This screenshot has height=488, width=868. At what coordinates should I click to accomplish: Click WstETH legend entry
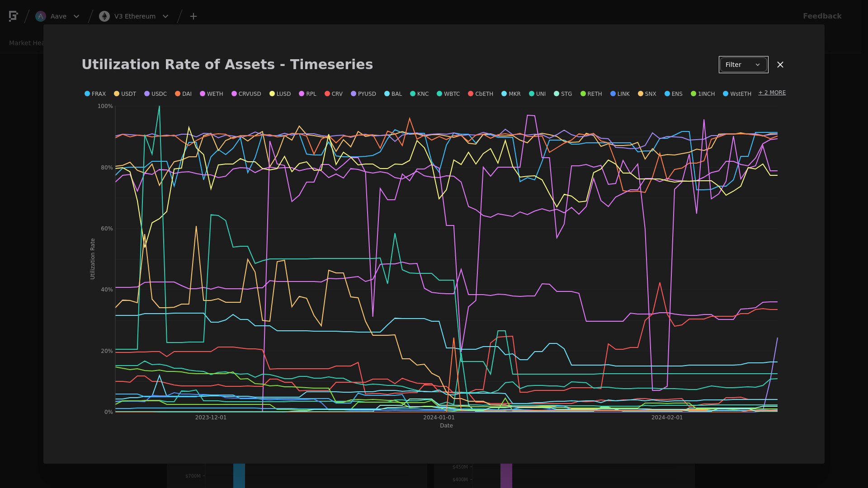click(737, 94)
